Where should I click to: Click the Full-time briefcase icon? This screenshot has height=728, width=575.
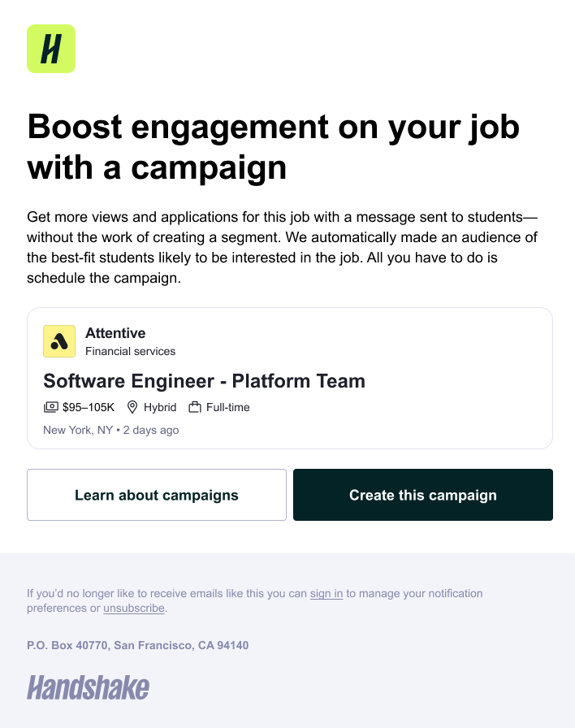[x=195, y=407]
